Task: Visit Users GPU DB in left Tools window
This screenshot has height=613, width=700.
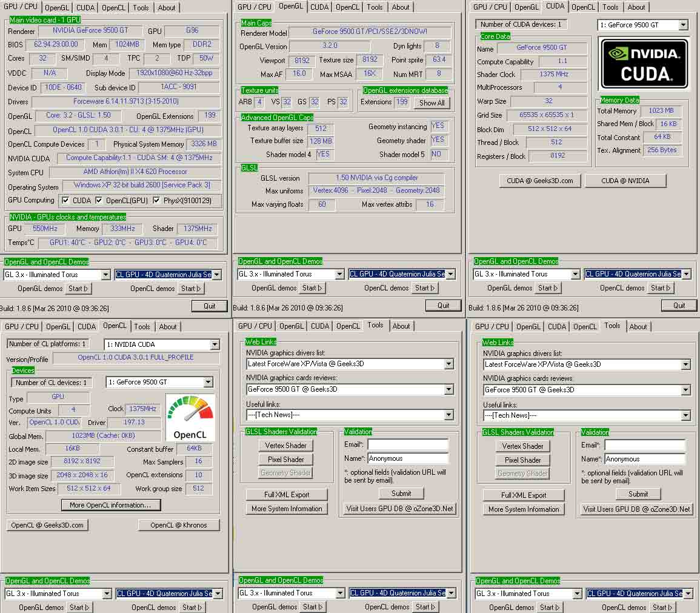Action: tap(399, 509)
